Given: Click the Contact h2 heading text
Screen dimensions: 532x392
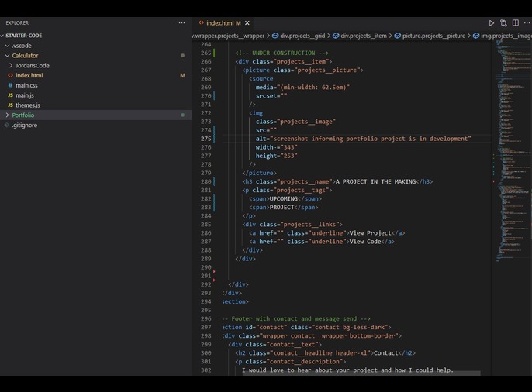Looking at the screenshot, I should (385, 353).
